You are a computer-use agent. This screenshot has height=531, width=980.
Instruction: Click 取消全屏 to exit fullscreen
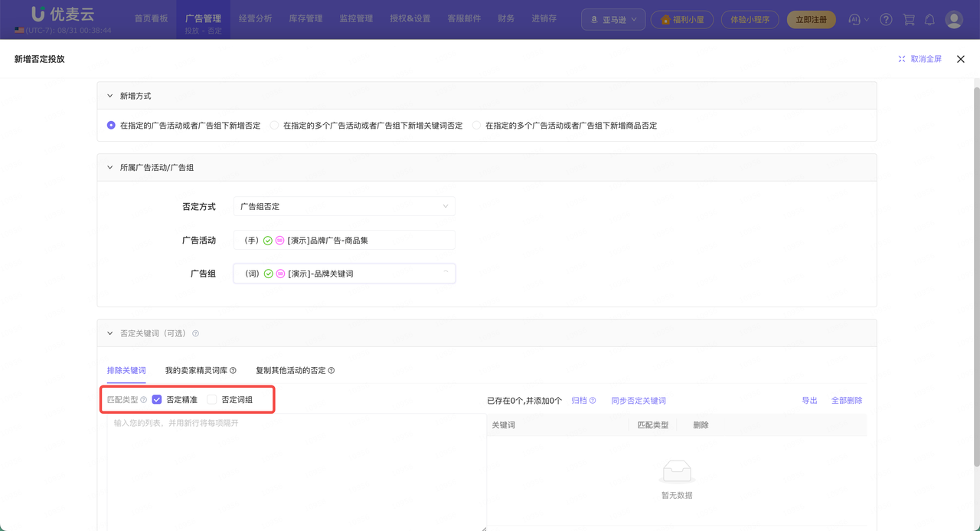click(920, 59)
